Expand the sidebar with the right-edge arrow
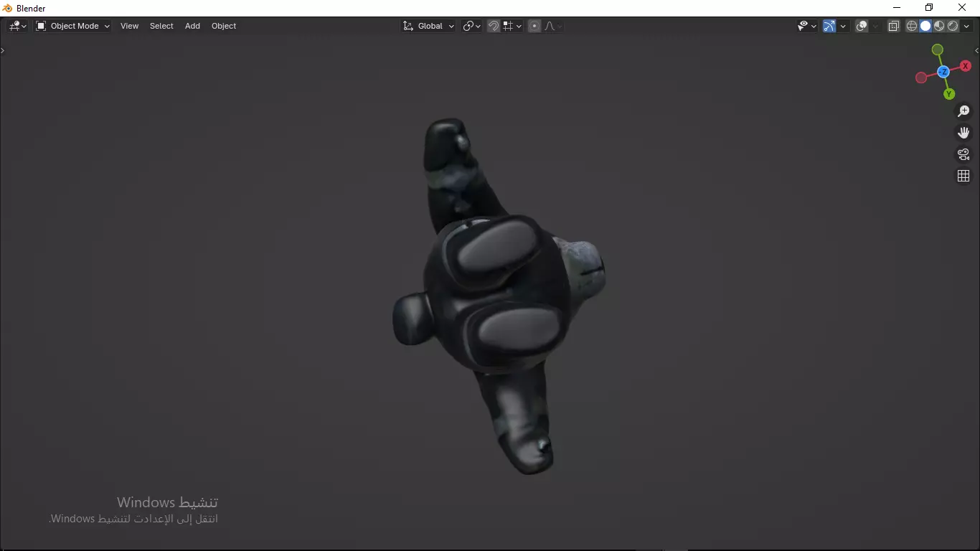 pyautogui.click(x=977, y=50)
